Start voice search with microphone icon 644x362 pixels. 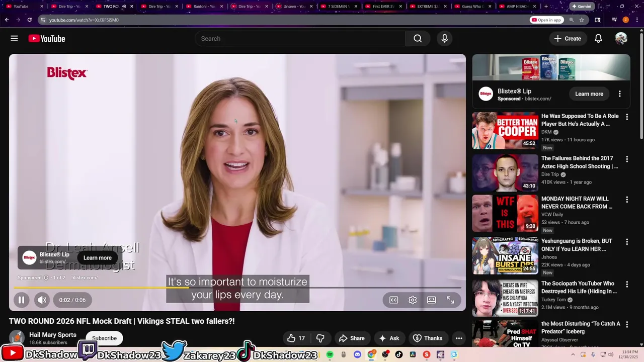coord(444,39)
